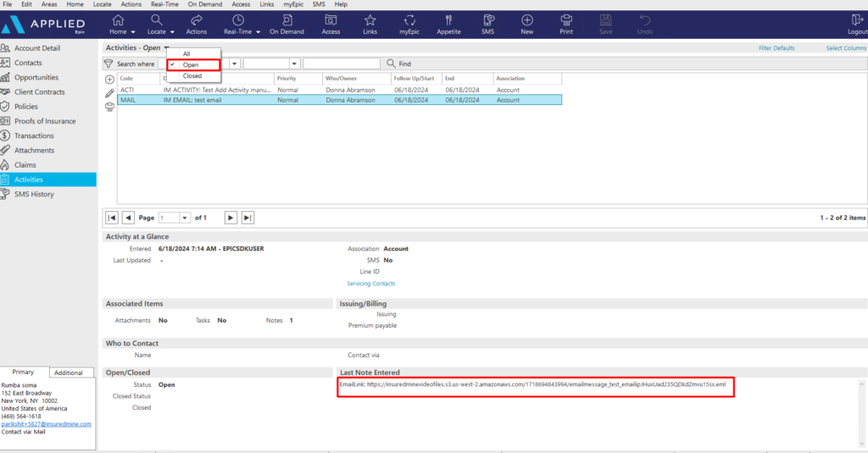Go to previous page of activities

[128, 218]
